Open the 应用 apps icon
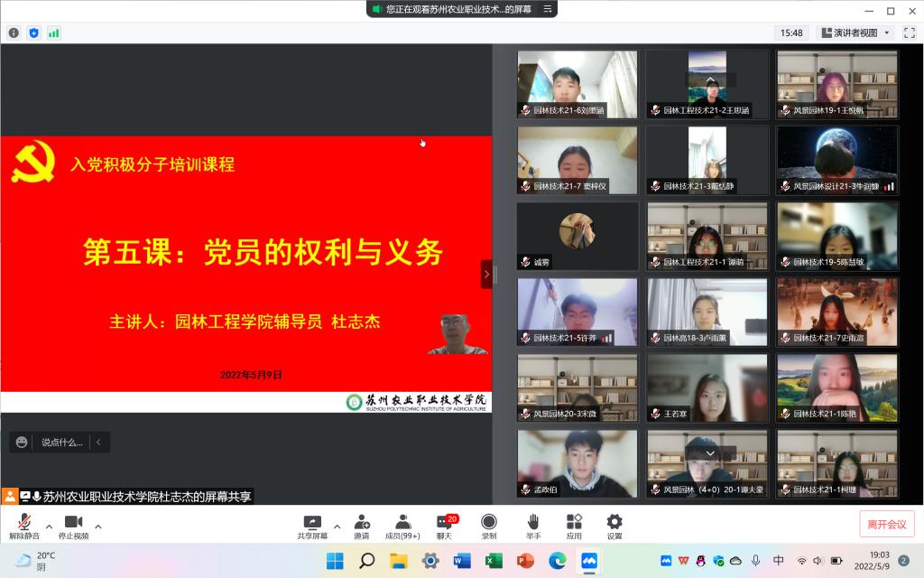This screenshot has width=924, height=578. [574, 527]
